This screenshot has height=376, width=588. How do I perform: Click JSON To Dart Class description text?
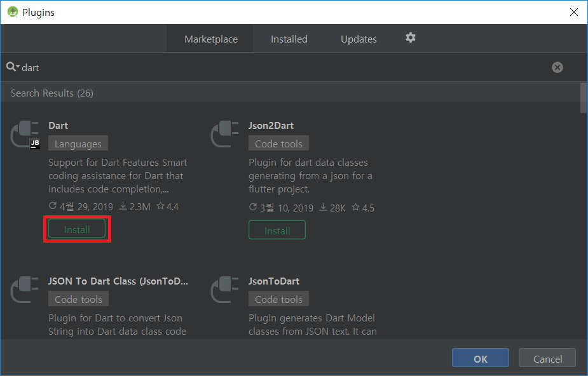point(117,325)
